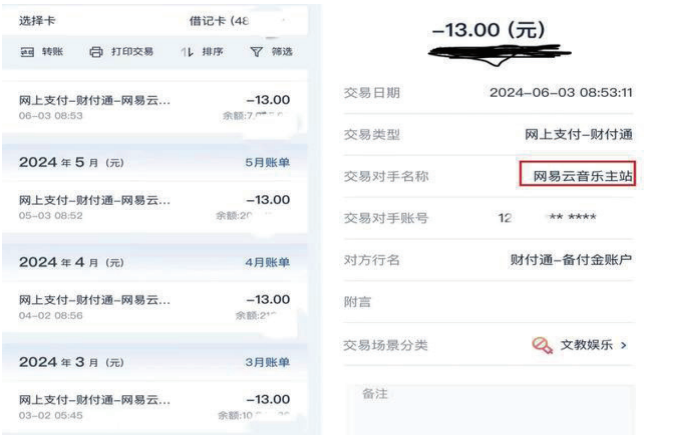The image size is (674, 435).
Task: Tap the 打印交易 label text
Action: (132, 52)
